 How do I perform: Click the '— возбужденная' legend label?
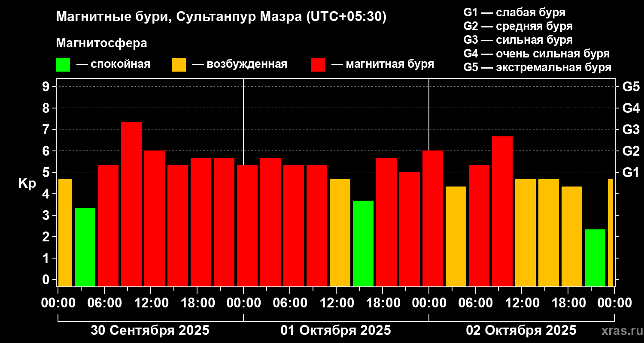click(240, 64)
